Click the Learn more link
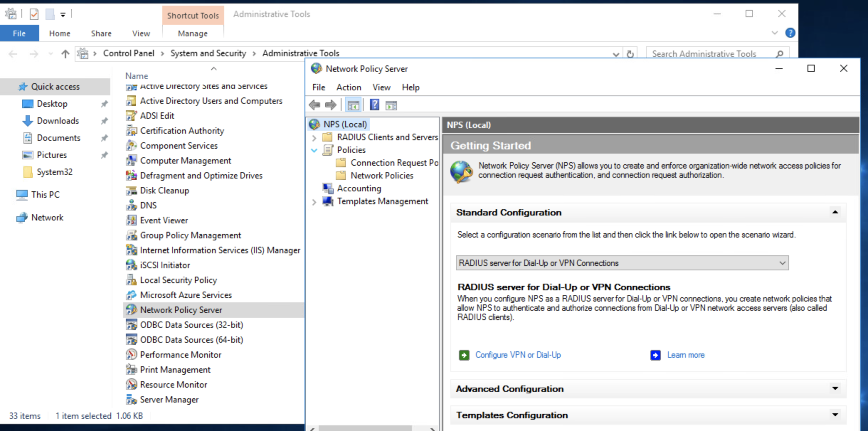This screenshot has width=868, height=431. (686, 355)
